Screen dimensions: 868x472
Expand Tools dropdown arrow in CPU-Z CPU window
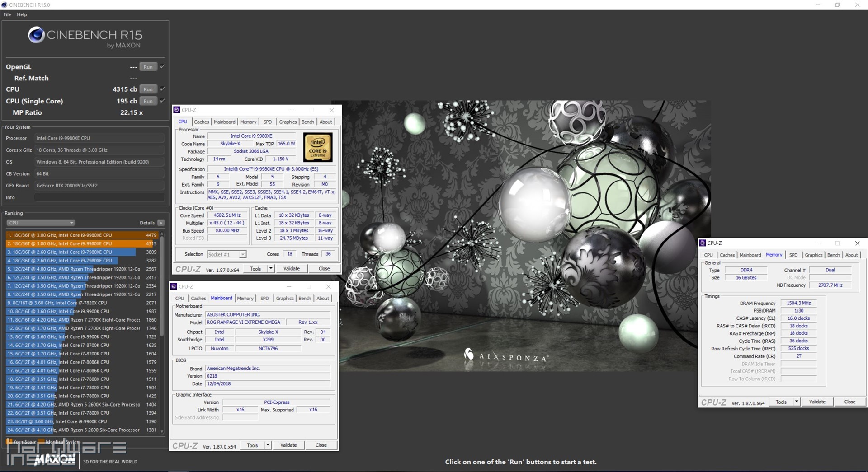[271, 268]
